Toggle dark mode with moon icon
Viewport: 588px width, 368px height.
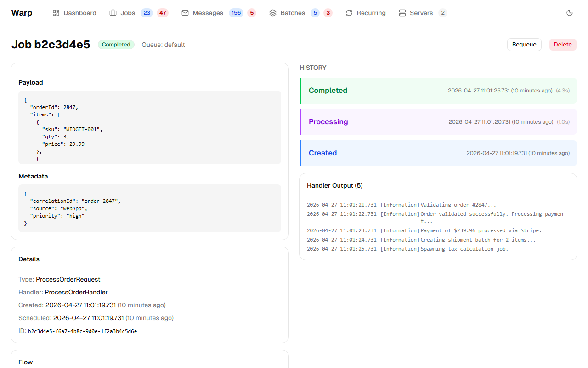click(x=570, y=13)
